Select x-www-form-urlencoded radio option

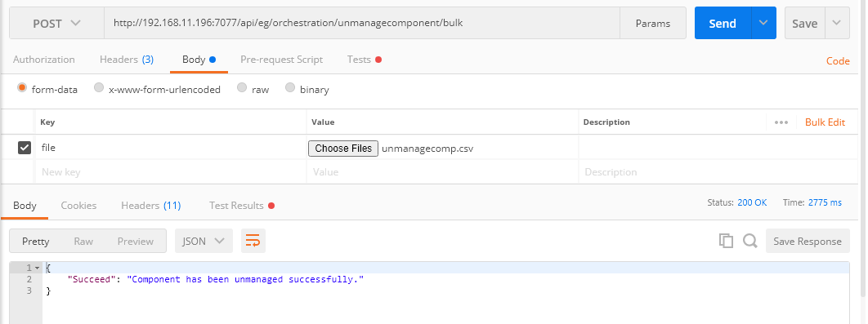tap(99, 87)
